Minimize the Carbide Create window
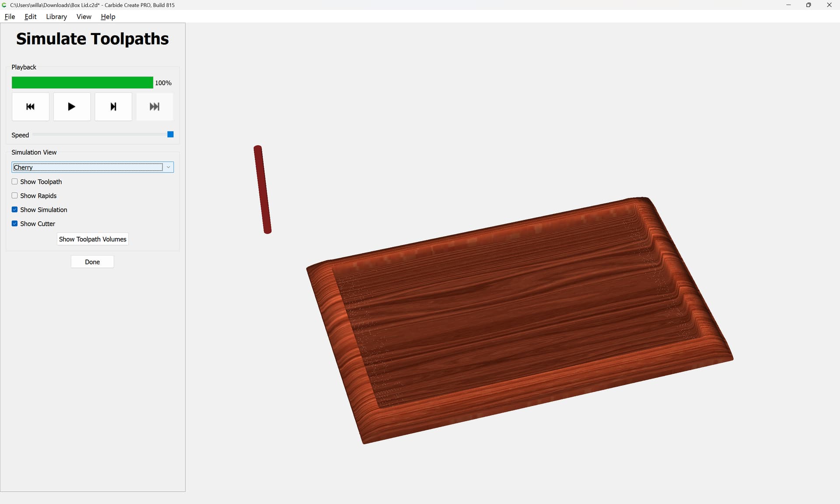The image size is (840, 504). (788, 5)
